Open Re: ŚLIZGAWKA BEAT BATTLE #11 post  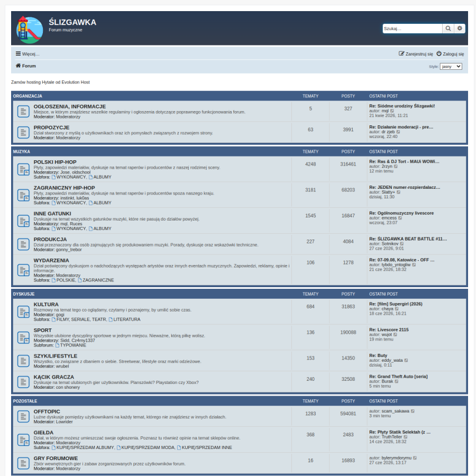pyautogui.click(x=408, y=239)
